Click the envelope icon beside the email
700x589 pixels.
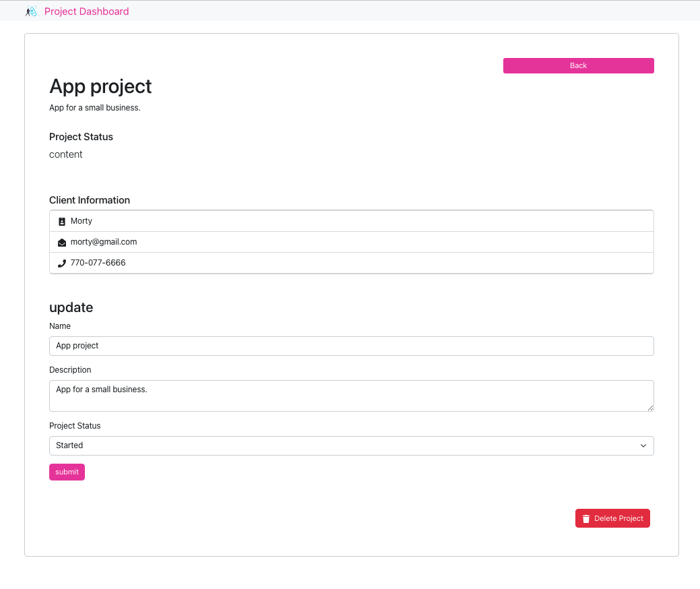62,243
